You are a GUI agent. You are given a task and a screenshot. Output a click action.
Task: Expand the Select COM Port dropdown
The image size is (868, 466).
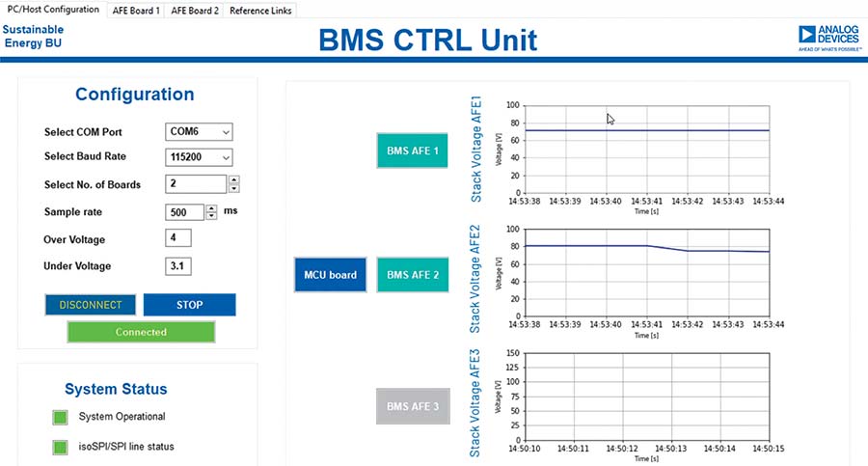click(x=226, y=132)
